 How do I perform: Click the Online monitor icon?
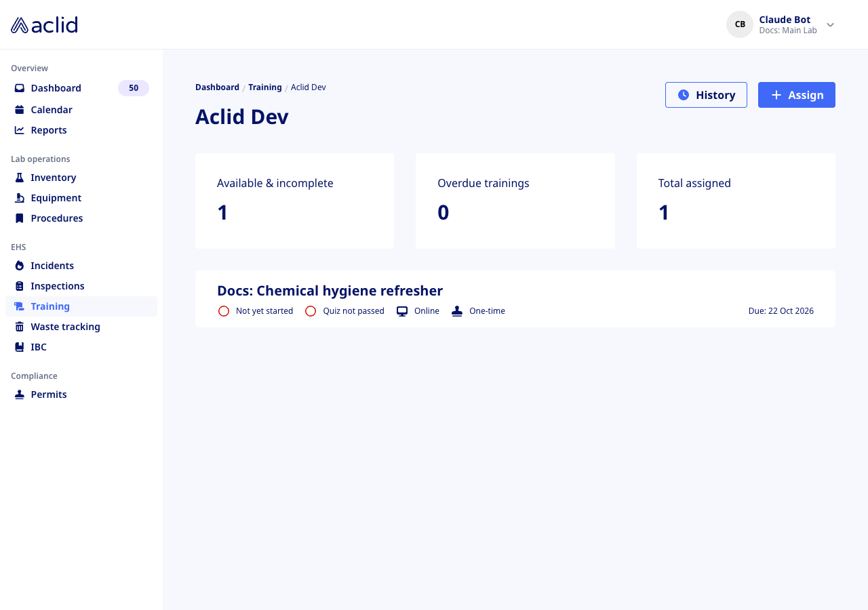pyautogui.click(x=402, y=311)
